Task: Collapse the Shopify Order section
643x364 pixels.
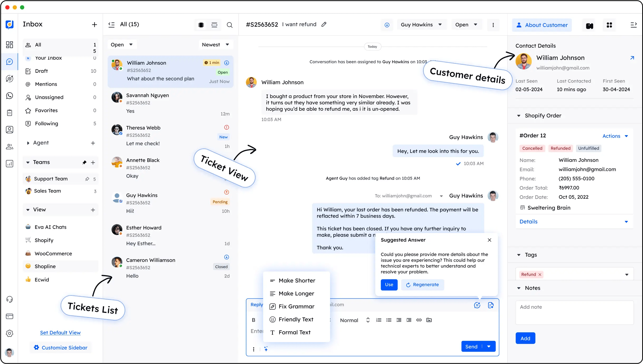Action: pos(519,116)
